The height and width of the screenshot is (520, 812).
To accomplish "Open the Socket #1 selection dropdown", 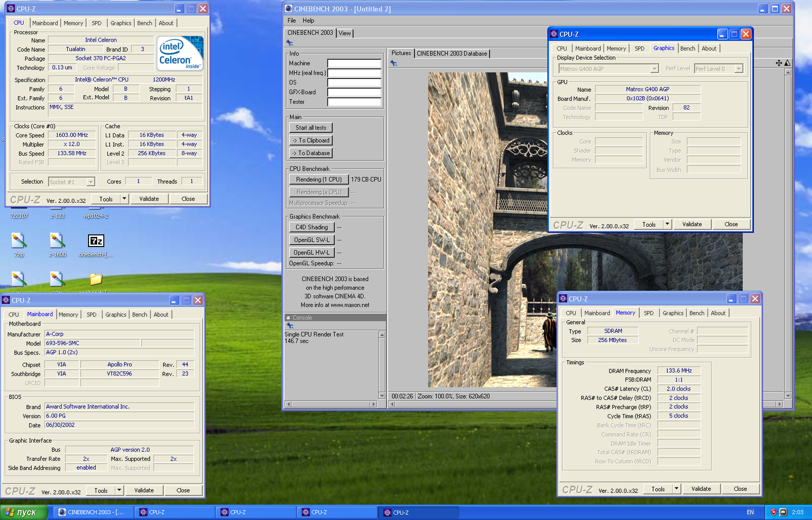I will (72, 182).
